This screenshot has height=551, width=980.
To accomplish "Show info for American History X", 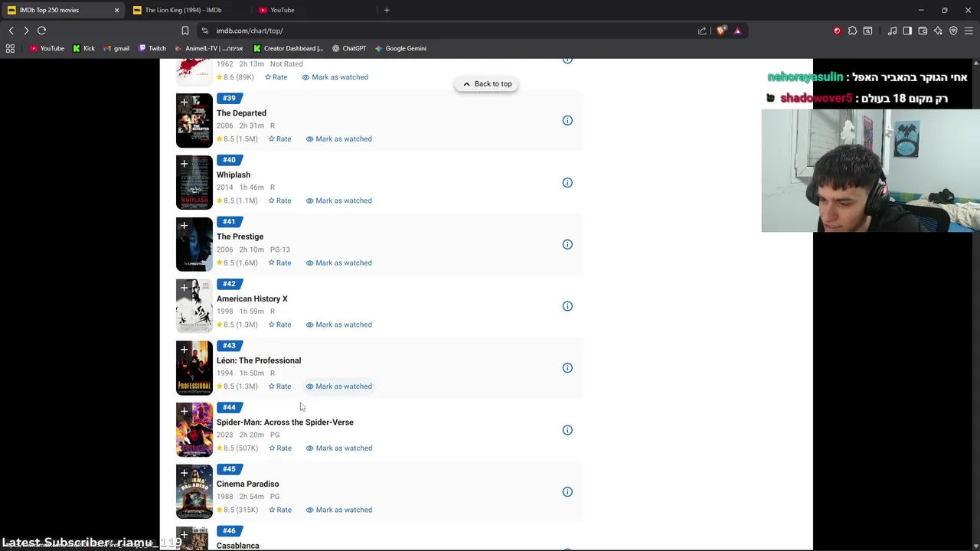I will coord(567,306).
